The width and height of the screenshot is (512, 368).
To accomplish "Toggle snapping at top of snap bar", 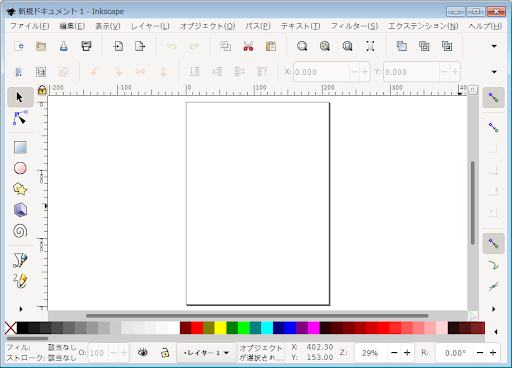I will pyautogui.click(x=493, y=97).
